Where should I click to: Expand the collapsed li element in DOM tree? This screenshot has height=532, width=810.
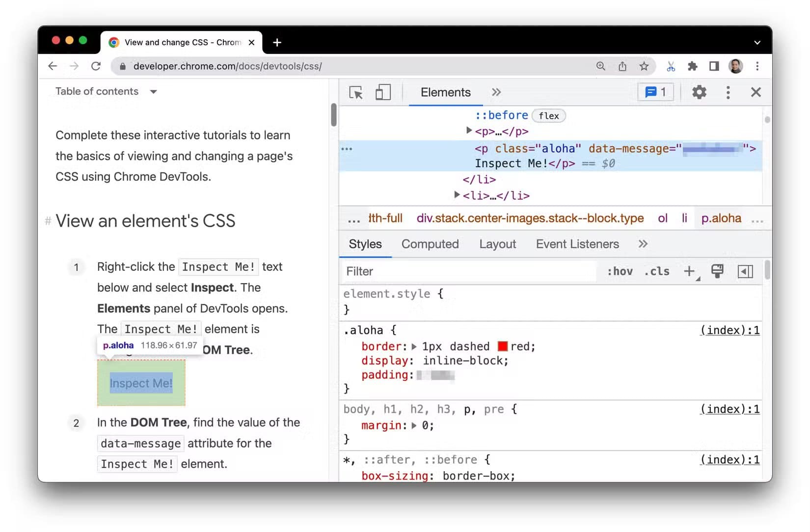click(457, 195)
